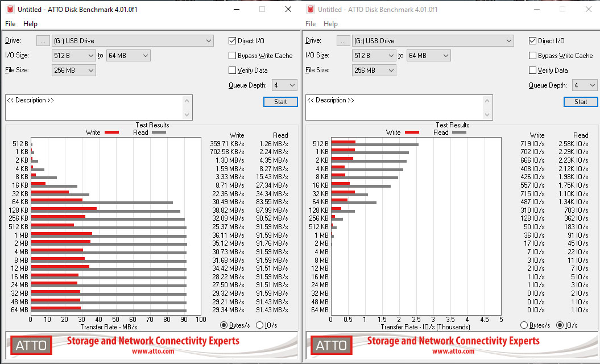The height and width of the screenshot is (364, 600).
Task: Click the 2 MB row label in right window
Action: point(321,243)
